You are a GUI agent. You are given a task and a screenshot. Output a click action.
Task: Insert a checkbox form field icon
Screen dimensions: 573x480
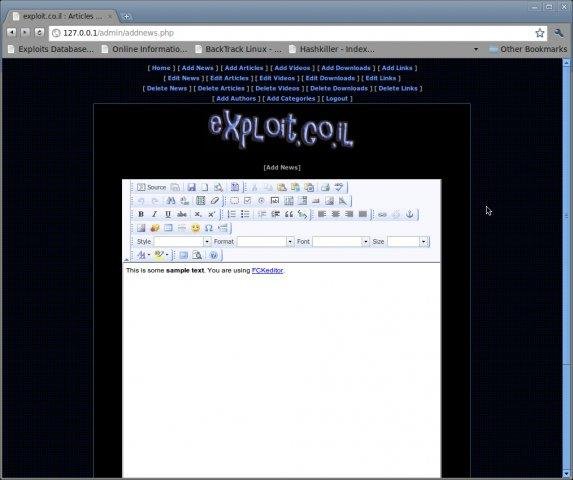coord(247,201)
